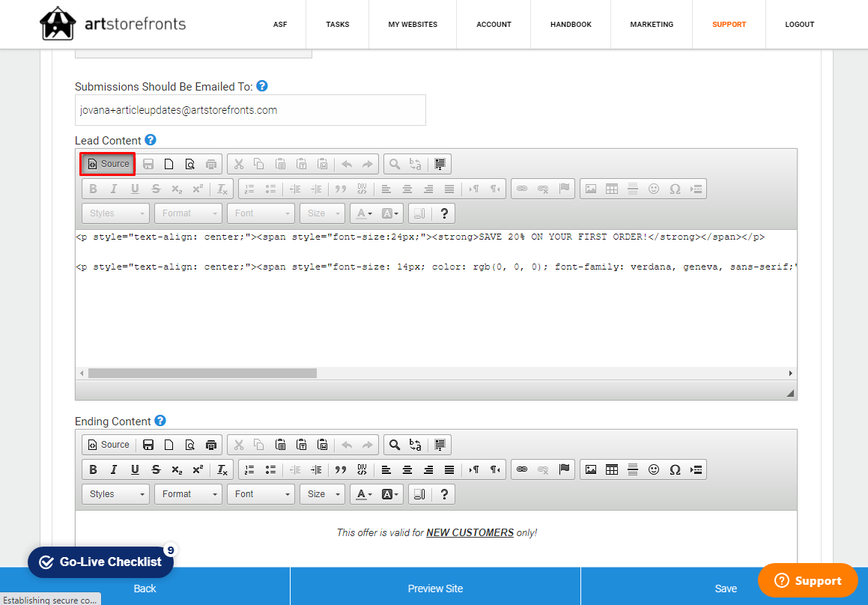Image resolution: width=868 pixels, height=605 pixels.
Task: Create New Page in Ending Content editor
Action: (x=169, y=445)
